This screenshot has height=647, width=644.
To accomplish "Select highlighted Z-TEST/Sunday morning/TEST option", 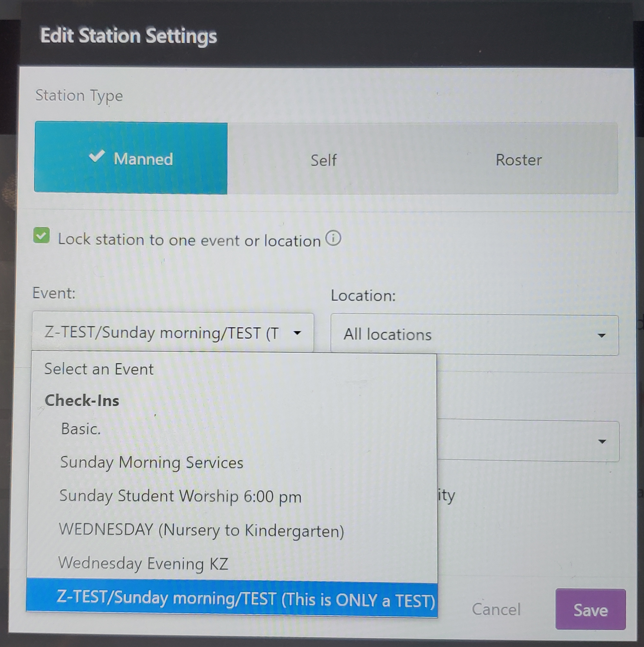I will [245, 599].
